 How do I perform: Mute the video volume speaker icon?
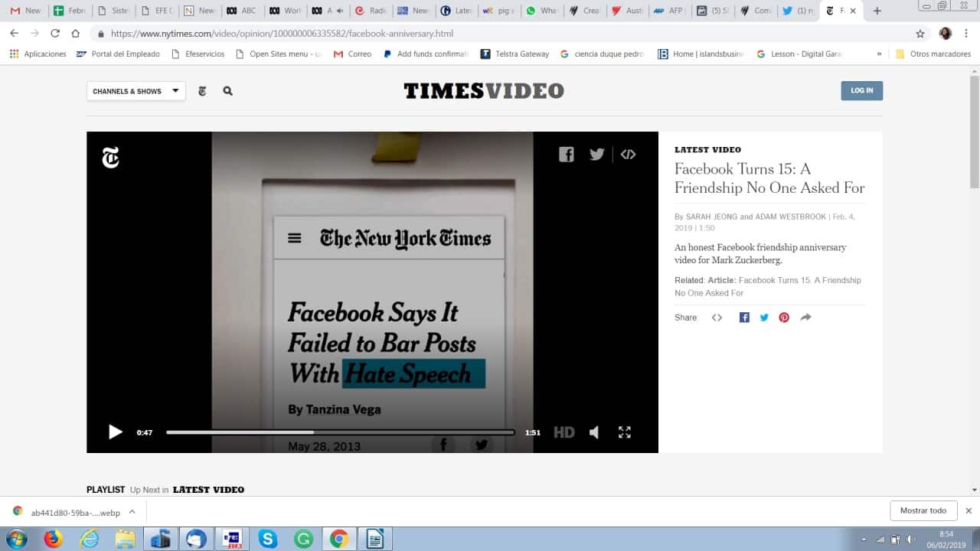594,432
